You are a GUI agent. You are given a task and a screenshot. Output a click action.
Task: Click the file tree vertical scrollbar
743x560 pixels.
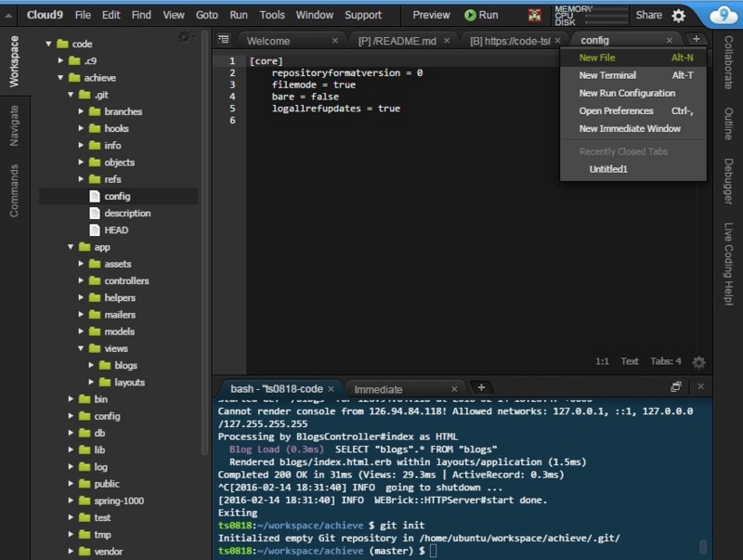coord(204,241)
